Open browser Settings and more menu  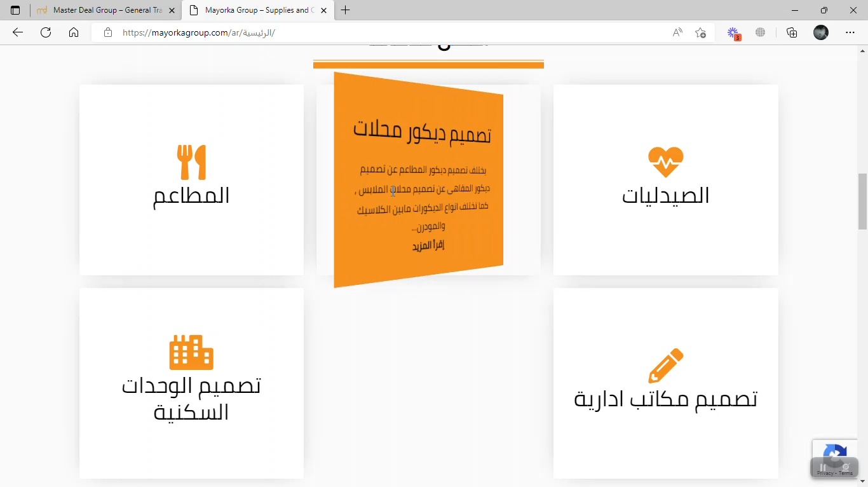tap(850, 32)
